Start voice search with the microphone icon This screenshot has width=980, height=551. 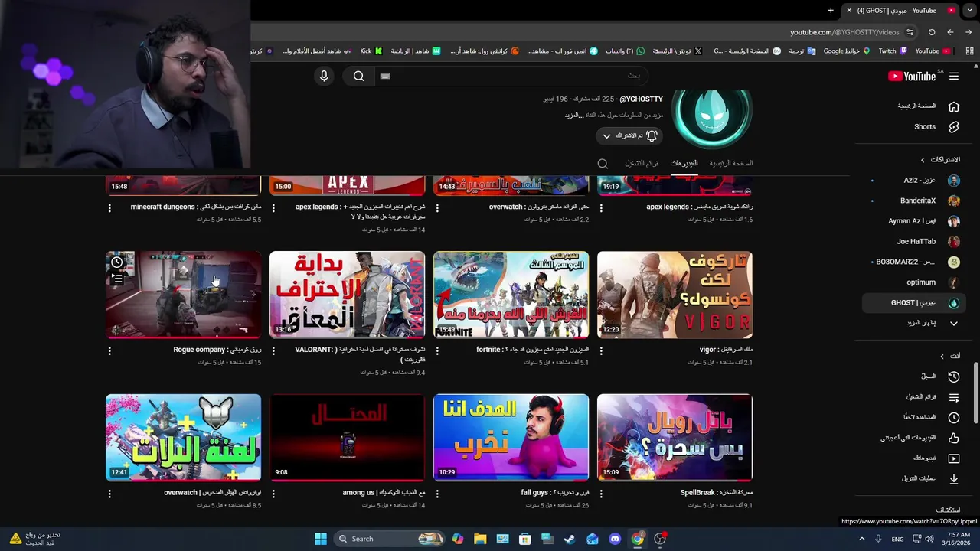pos(324,76)
